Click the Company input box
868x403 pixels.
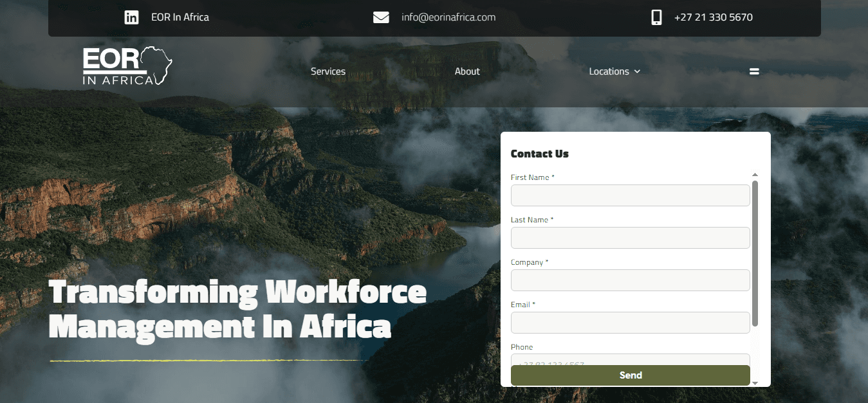point(630,280)
